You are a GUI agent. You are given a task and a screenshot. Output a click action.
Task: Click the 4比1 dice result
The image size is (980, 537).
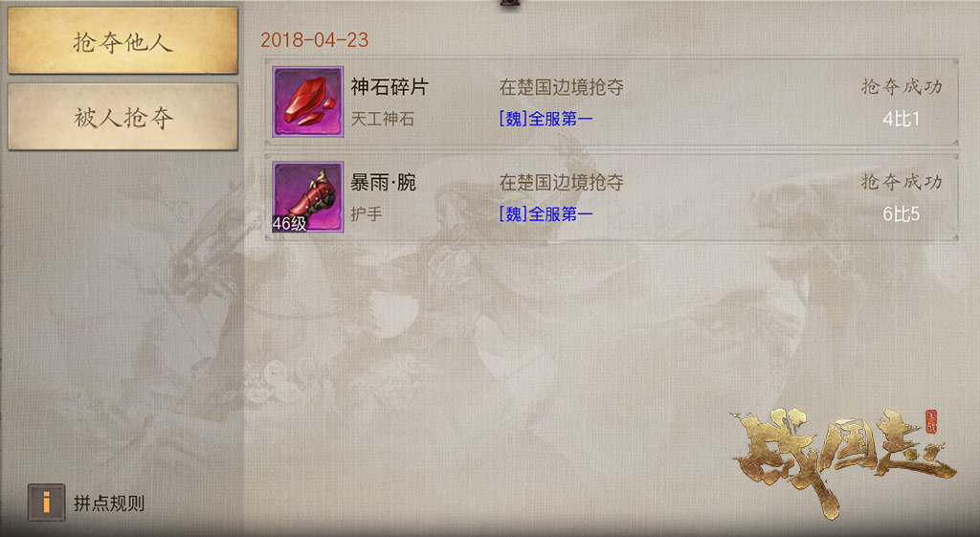tap(901, 119)
